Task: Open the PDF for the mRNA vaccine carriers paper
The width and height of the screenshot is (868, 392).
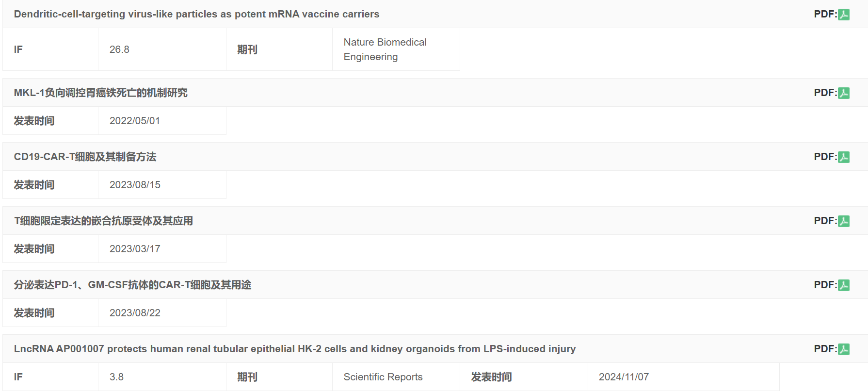Action: click(x=844, y=14)
